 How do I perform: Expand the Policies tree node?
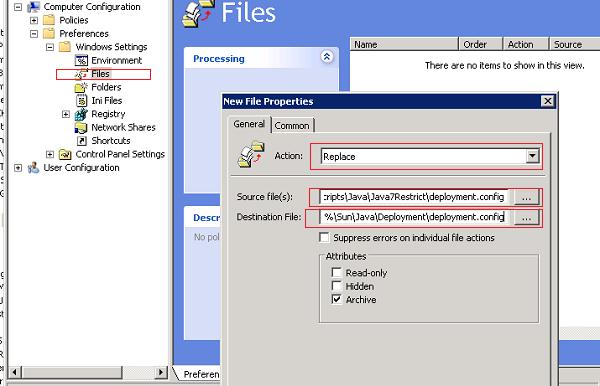coord(34,20)
